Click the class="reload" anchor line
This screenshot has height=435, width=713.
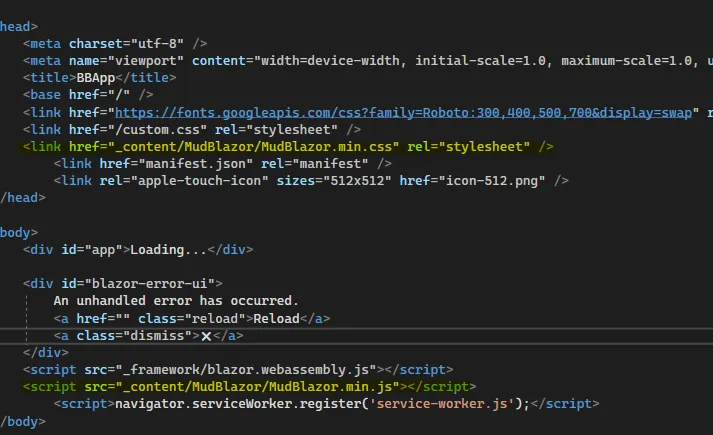(192, 319)
